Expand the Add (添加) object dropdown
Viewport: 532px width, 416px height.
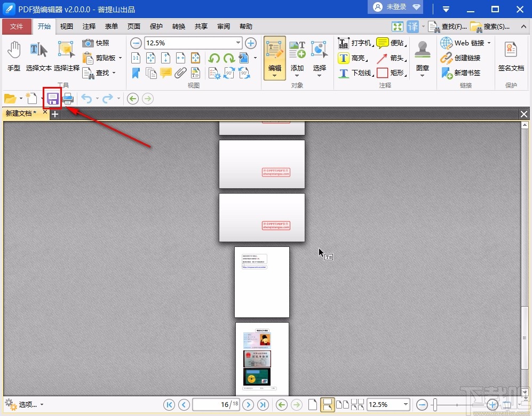[297, 76]
